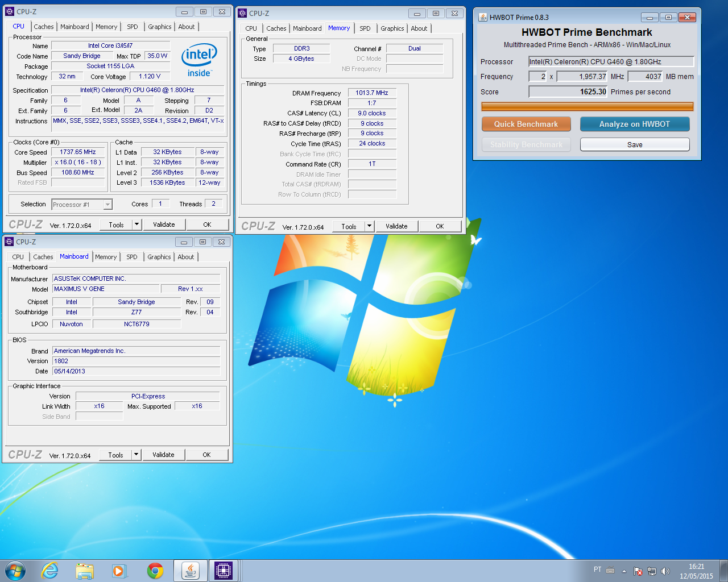Click Validate in Memory window
728x582 pixels.
point(396,226)
